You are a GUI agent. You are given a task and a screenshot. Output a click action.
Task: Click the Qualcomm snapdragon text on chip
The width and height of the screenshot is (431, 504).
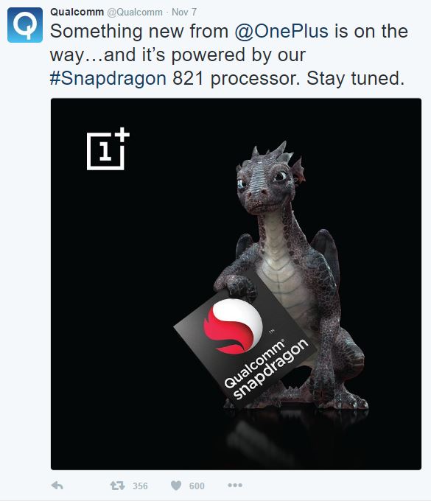pyautogui.click(x=265, y=370)
